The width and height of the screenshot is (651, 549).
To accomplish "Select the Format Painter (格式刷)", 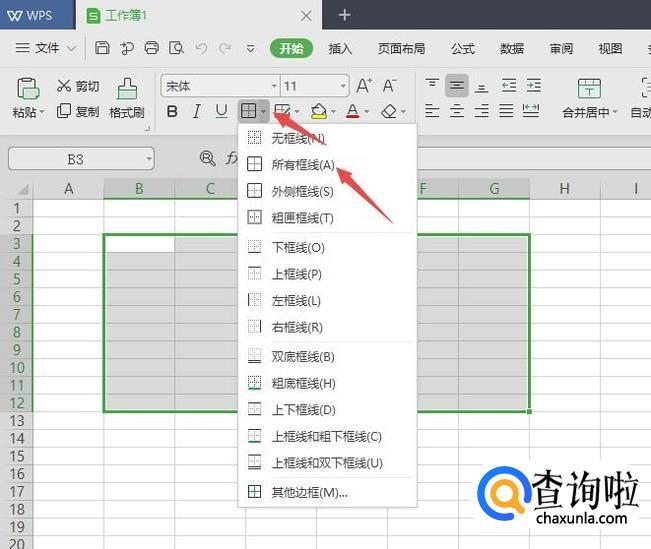I will (127, 98).
